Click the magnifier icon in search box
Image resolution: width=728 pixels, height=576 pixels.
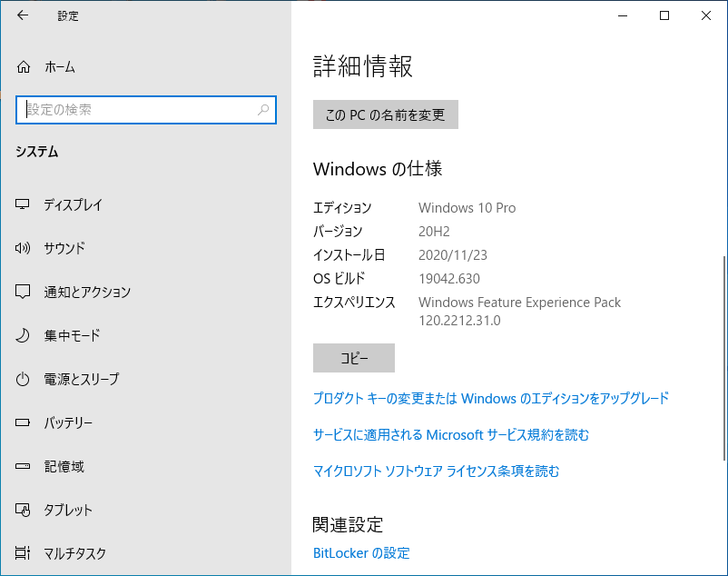[263, 110]
